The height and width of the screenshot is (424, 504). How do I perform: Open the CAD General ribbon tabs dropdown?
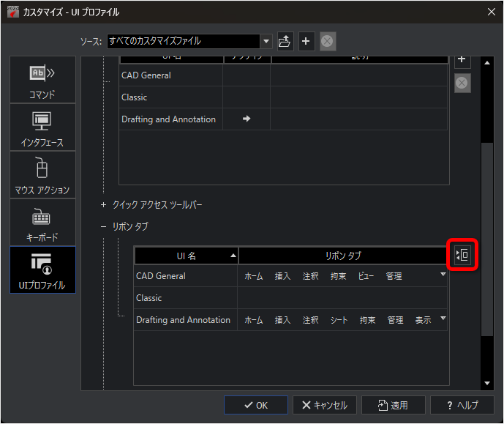pyautogui.click(x=443, y=275)
